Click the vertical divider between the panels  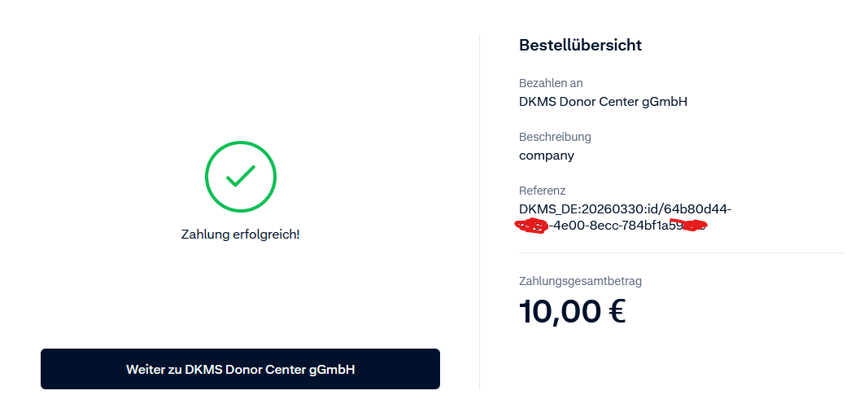click(x=479, y=212)
